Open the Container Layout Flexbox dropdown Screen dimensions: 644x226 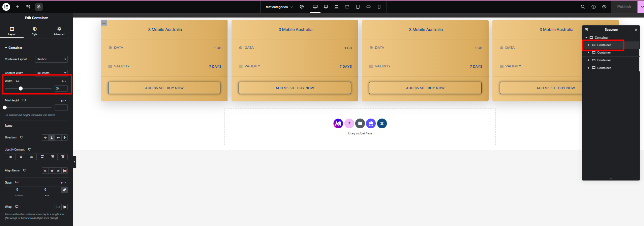51,59
